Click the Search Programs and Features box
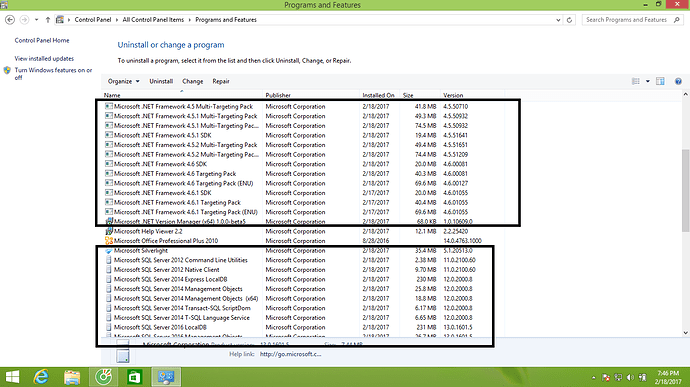The image size is (690, 387). tap(633, 20)
